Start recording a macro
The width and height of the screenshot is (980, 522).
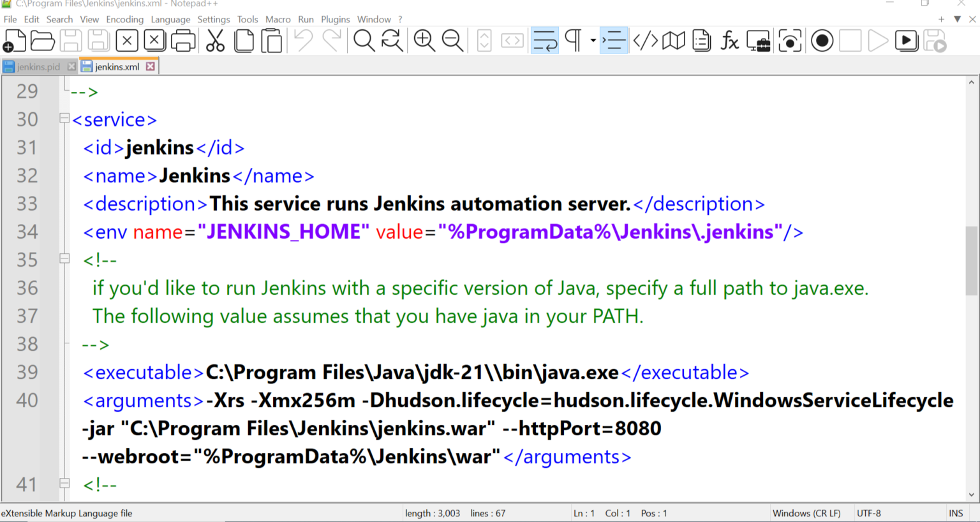click(x=822, y=40)
